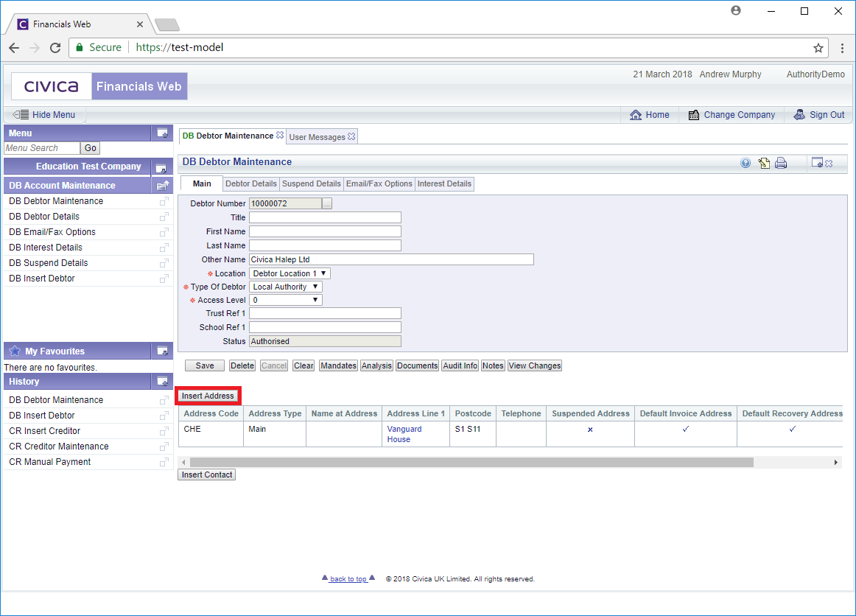Click the Change Company icon link
This screenshot has height=616, width=856.
732,115
